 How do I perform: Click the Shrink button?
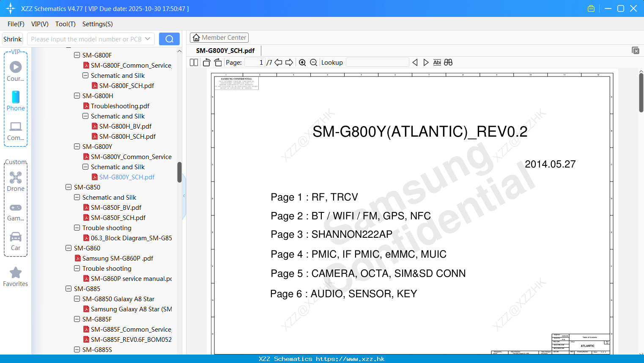[x=13, y=39]
